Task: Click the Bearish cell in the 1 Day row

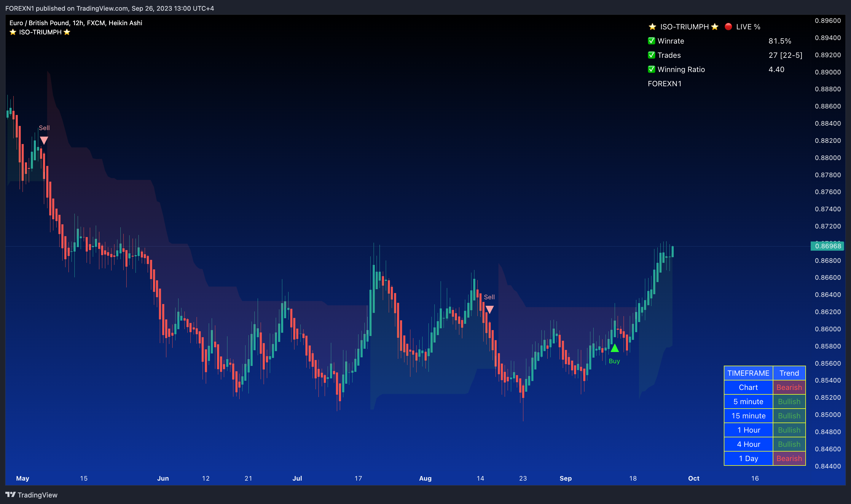Action: [789, 458]
